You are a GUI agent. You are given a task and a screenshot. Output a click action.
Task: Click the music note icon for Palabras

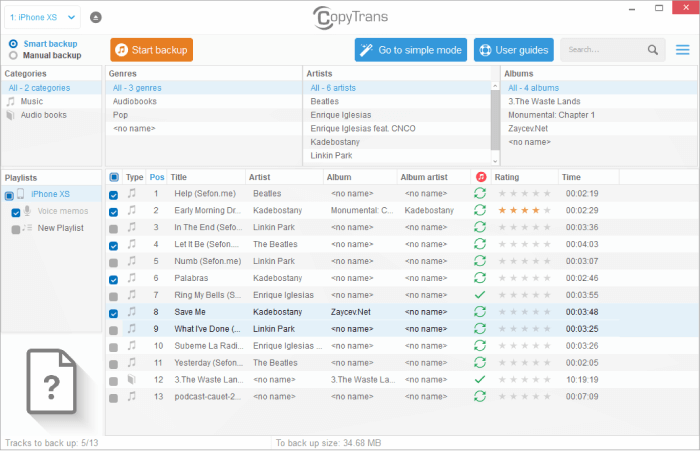[x=132, y=278]
